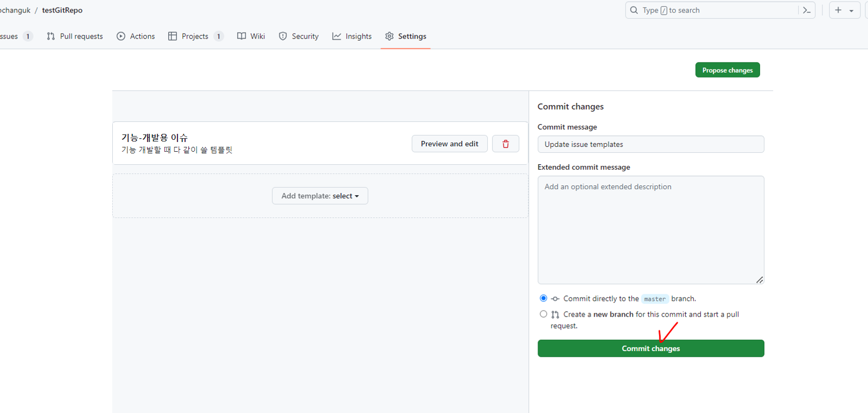Click the template description 기능 개발할 때 text
The image size is (868, 413).
tap(177, 150)
